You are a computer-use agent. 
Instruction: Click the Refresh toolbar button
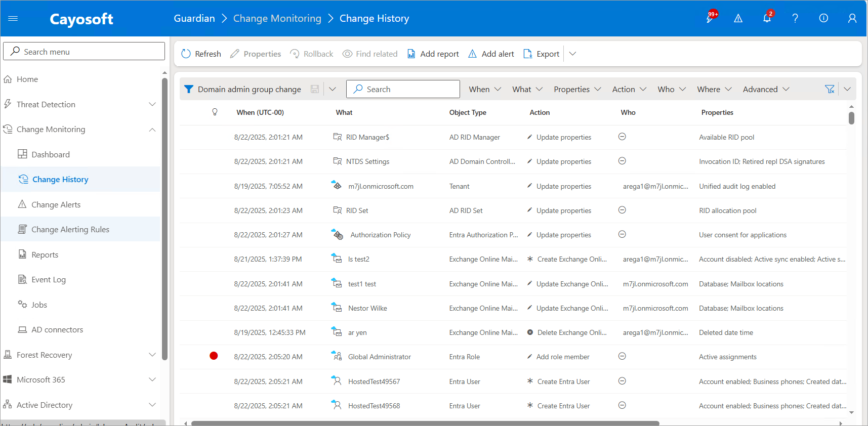201,54
